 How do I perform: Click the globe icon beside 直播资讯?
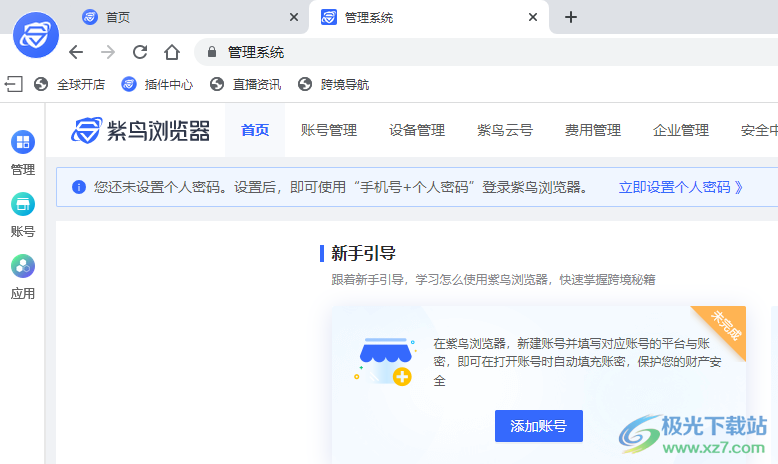coord(217,84)
